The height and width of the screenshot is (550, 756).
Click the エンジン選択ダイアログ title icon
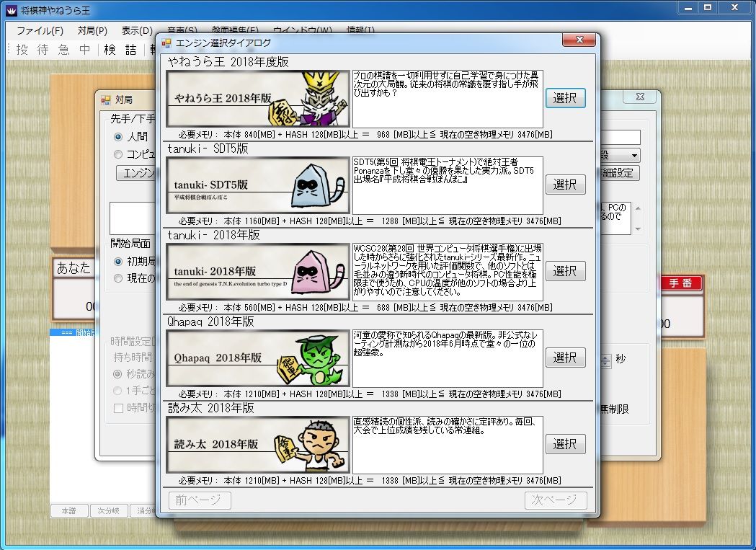(x=166, y=43)
